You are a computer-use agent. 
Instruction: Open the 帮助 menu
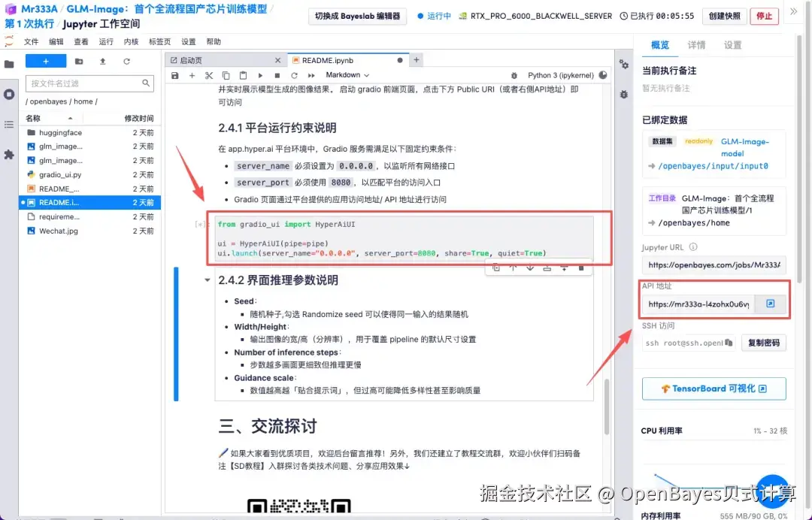(x=214, y=41)
